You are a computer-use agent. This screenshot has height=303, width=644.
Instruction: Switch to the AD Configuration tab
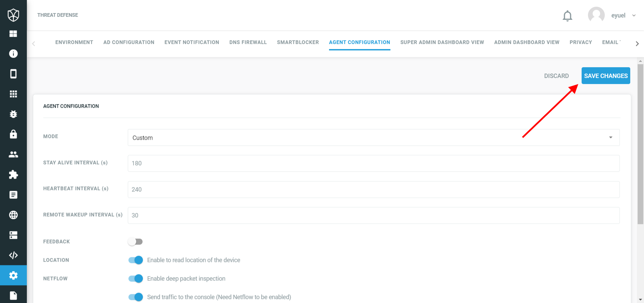[129, 42]
